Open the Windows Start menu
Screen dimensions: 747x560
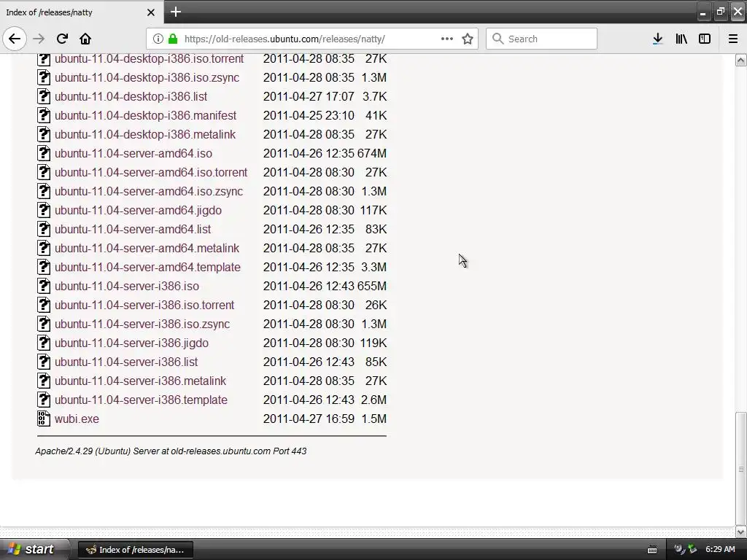click(34, 549)
